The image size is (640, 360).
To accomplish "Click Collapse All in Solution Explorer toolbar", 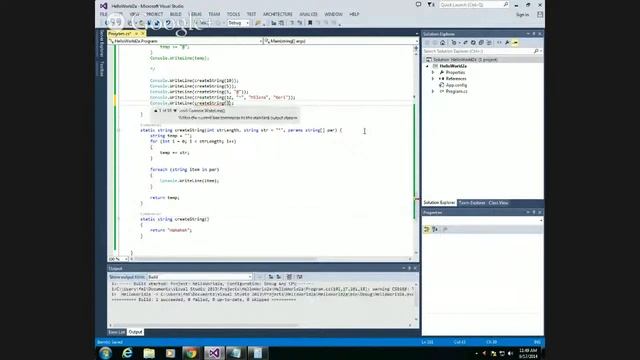I will [x=481, y=42].
